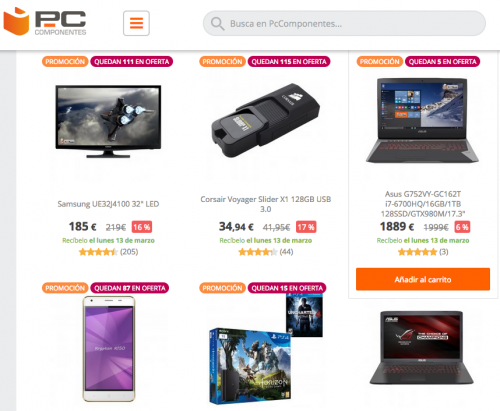Click the Quedan 15 en oferta badge
The image size is (500, 411).
coord(287,288)
